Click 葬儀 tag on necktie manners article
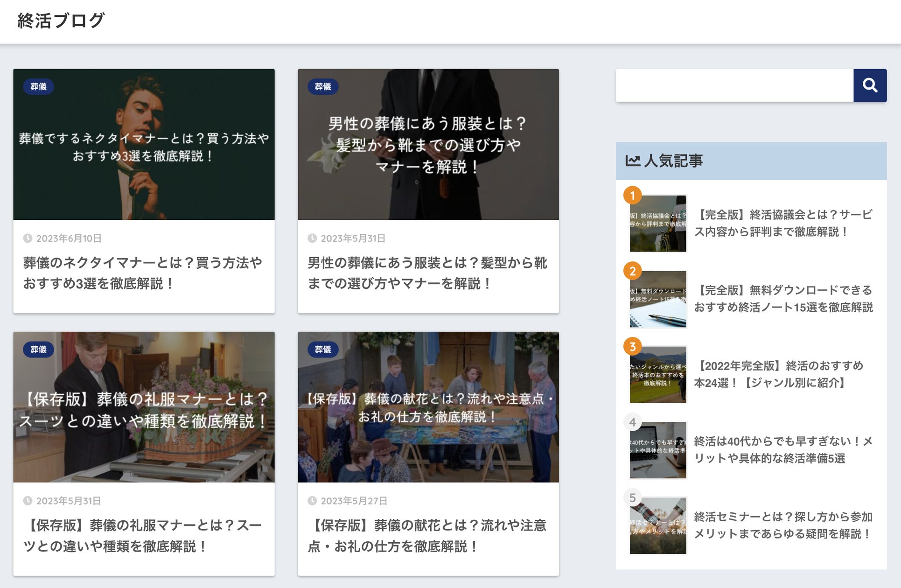Screen dimensions: 901x588 [38, 87]
